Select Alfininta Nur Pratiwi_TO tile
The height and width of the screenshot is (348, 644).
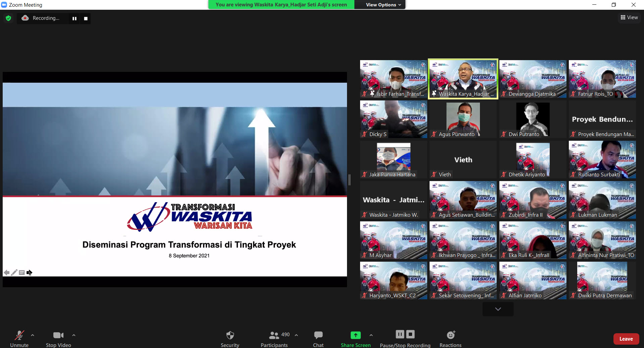pos(602,240)
